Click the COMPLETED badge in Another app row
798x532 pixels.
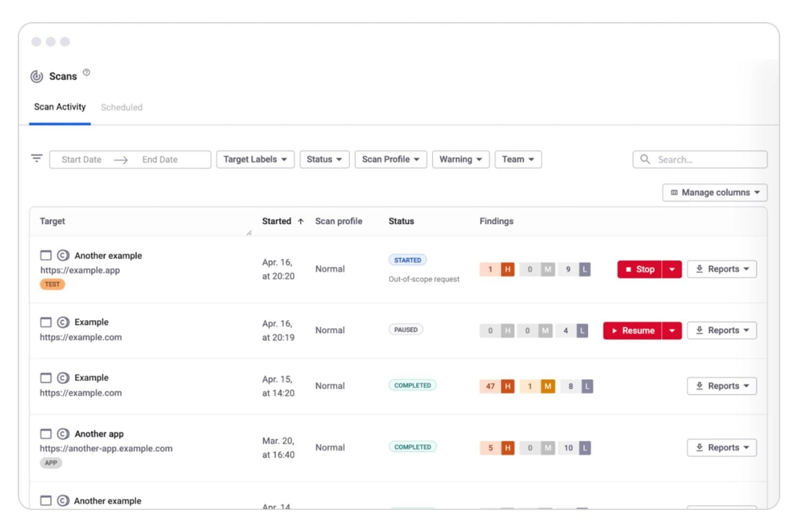412,447
